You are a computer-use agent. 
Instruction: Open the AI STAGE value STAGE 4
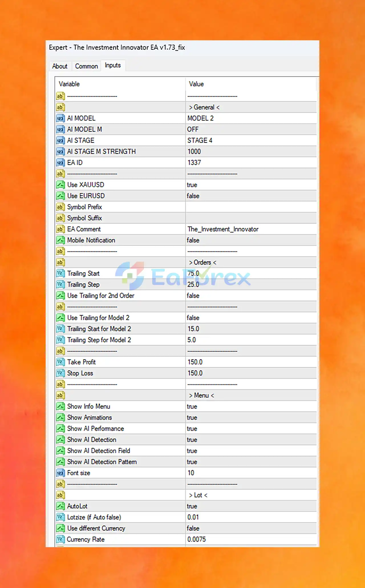251,140
